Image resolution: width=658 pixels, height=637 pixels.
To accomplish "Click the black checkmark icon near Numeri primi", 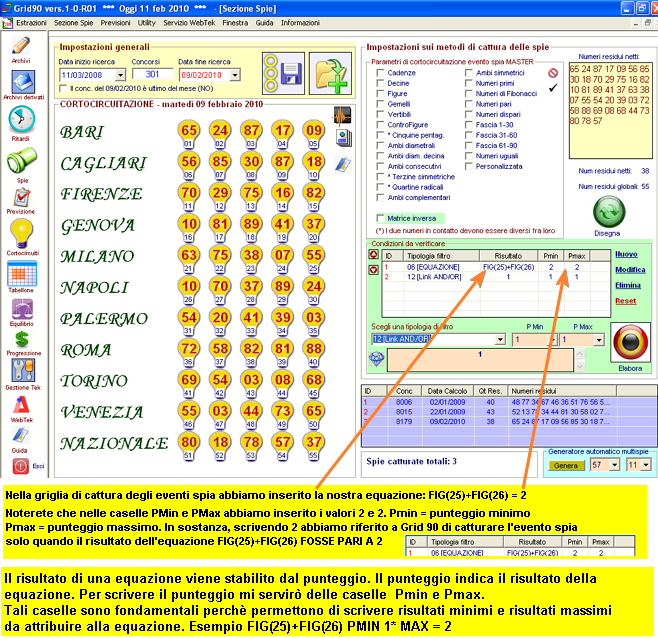I will coord(553,88).
